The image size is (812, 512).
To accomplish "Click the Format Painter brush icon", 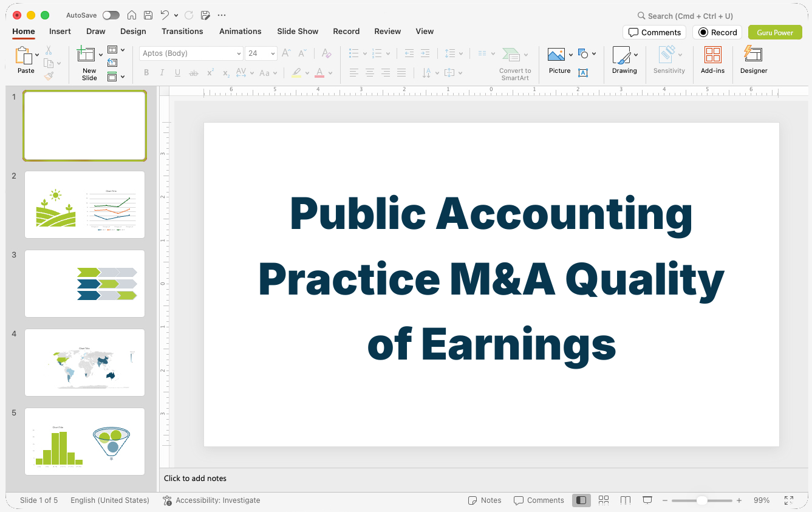I will [x=49, y=76].
